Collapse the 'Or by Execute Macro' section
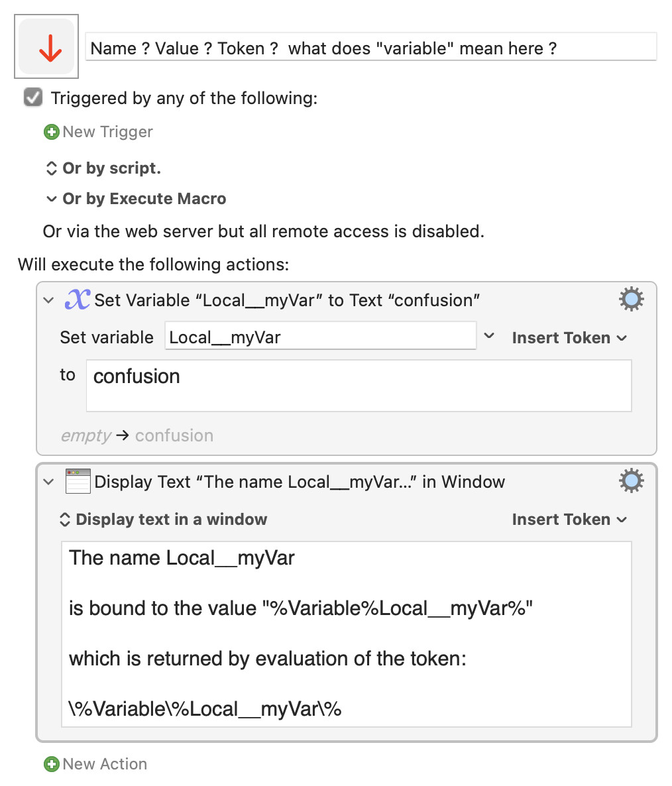Image resolution: width=672 pixels, height=786 pixels. pos(51,199)
